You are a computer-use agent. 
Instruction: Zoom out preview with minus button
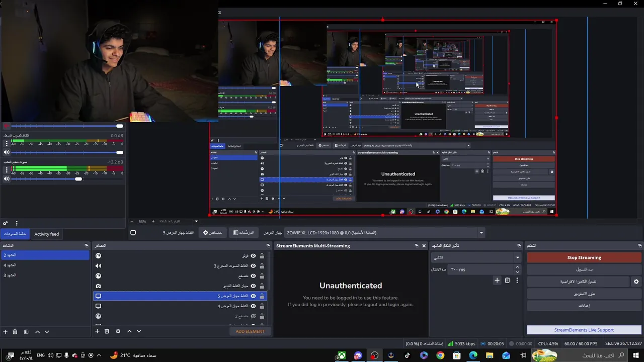pos(132,221)
